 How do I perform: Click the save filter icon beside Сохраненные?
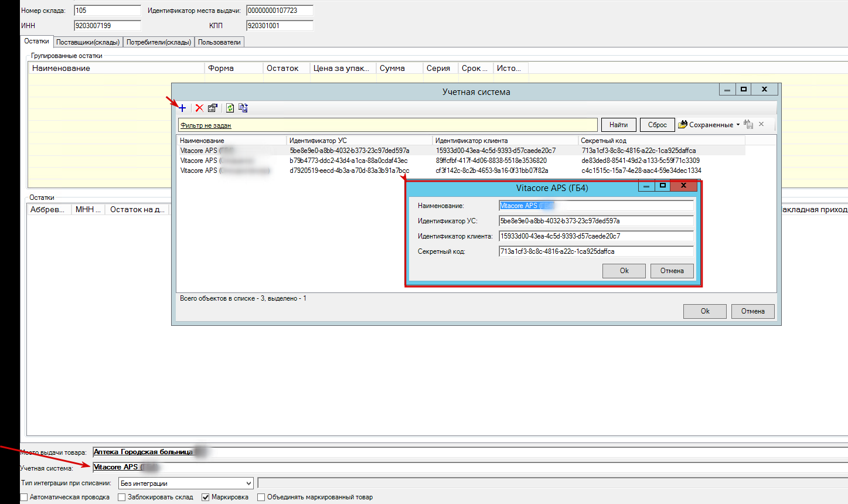click(x=748, y=124)
